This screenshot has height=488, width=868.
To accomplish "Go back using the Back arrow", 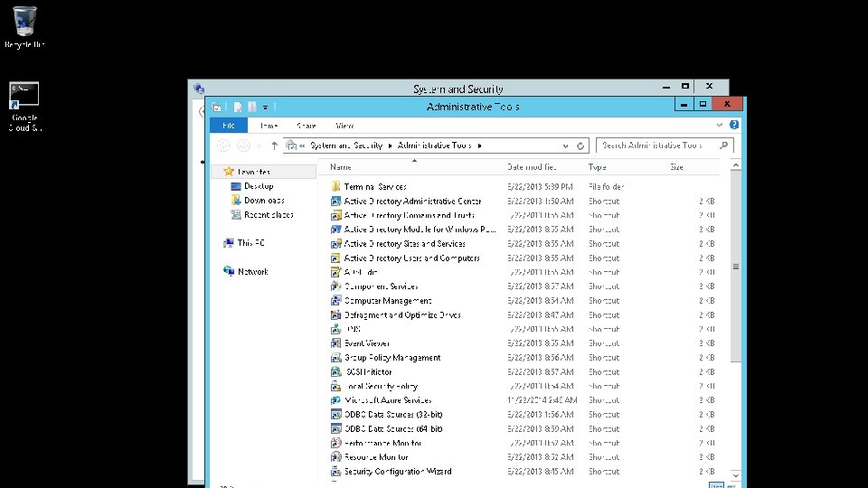I will point(223,145).
